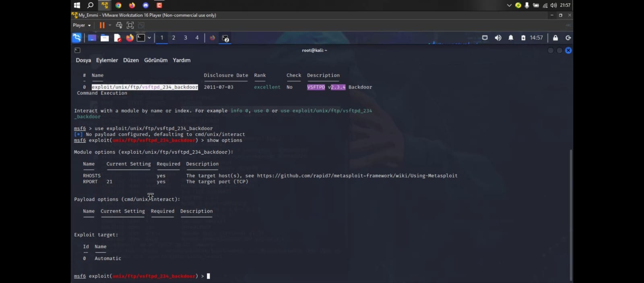Pause the virtual machine
The image size is (644, 283).
[102, 25]
